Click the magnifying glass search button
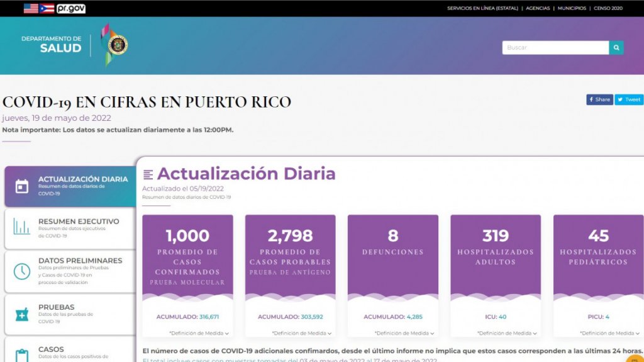Screen dimensions: 644x362 tap(616, 48)
